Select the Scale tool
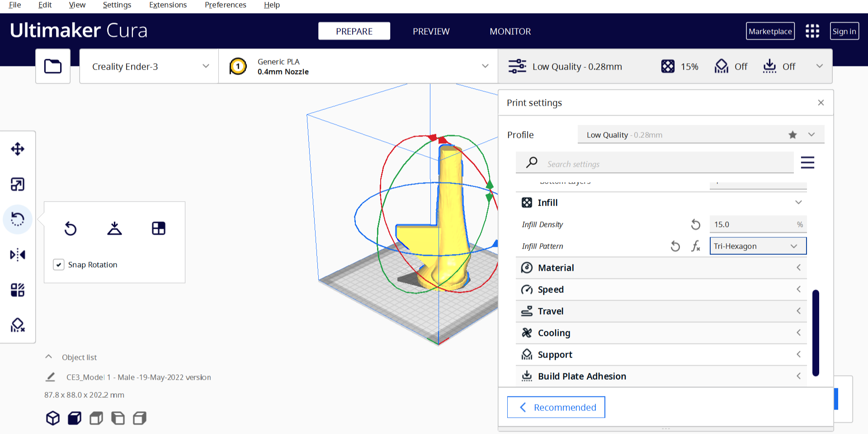Screen dimensions: 868x434 point(18,184)
